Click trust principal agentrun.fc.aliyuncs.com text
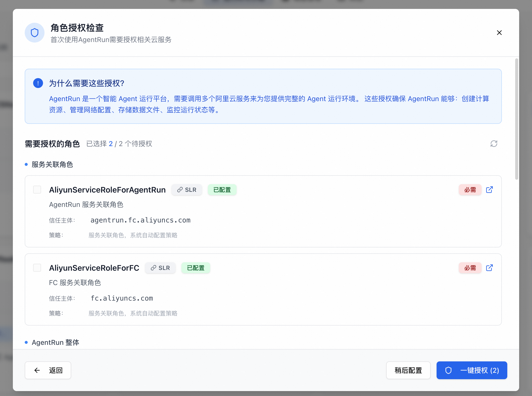Screen dimensions: 532x396 click(x=140, y=220)
